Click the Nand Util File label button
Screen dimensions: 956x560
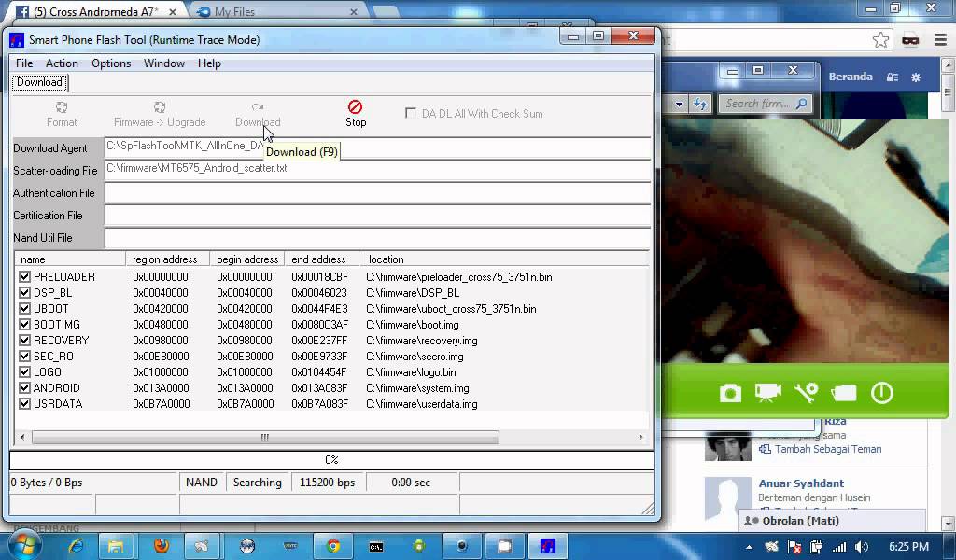[x=58, y=238]
